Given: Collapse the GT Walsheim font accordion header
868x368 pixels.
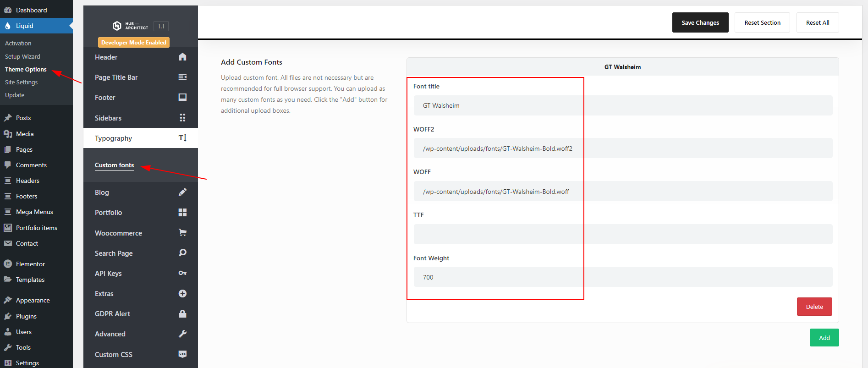Looking at the screenshot, I should pos(622,67).
